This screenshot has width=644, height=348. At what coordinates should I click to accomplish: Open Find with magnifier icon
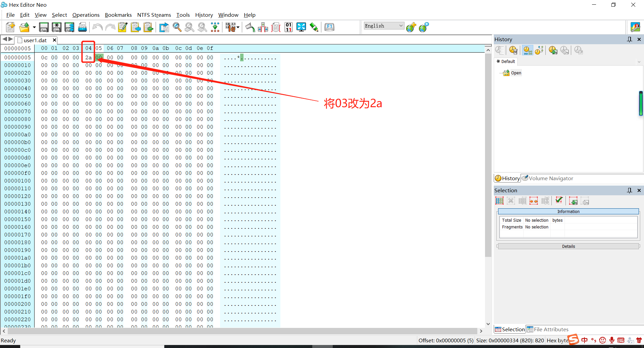point(177,27)
